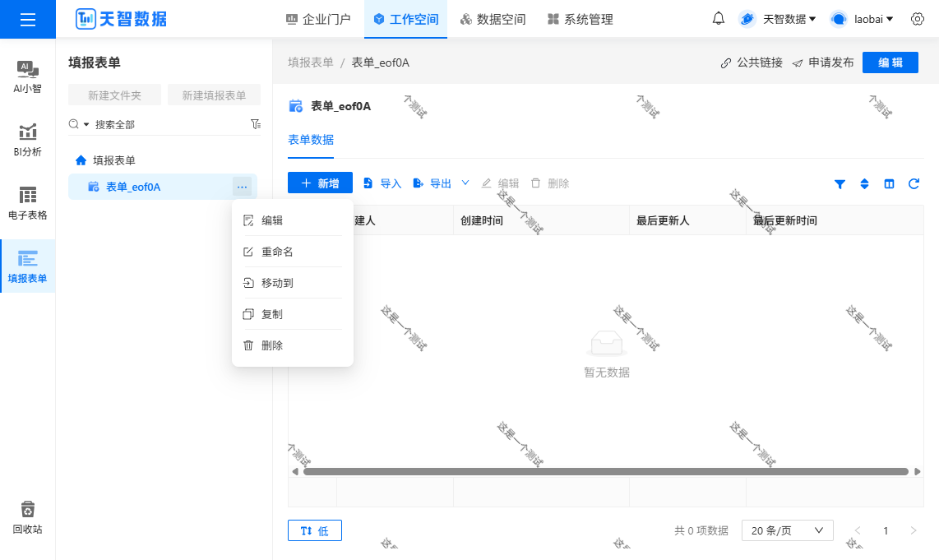Choose 复制 from the context menu

click(x=292, y=314)
